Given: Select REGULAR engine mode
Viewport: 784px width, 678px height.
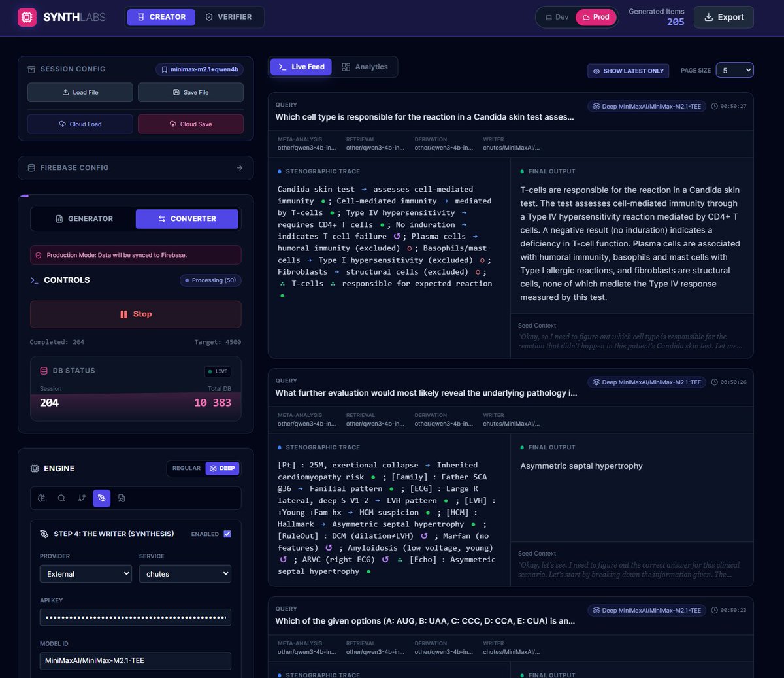Looking at the screenshot, I should point(186,469).
